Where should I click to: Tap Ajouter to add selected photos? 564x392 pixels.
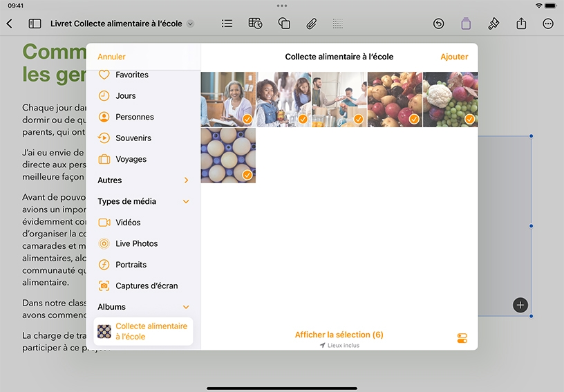pyautogui.click(x=454, y=57)
